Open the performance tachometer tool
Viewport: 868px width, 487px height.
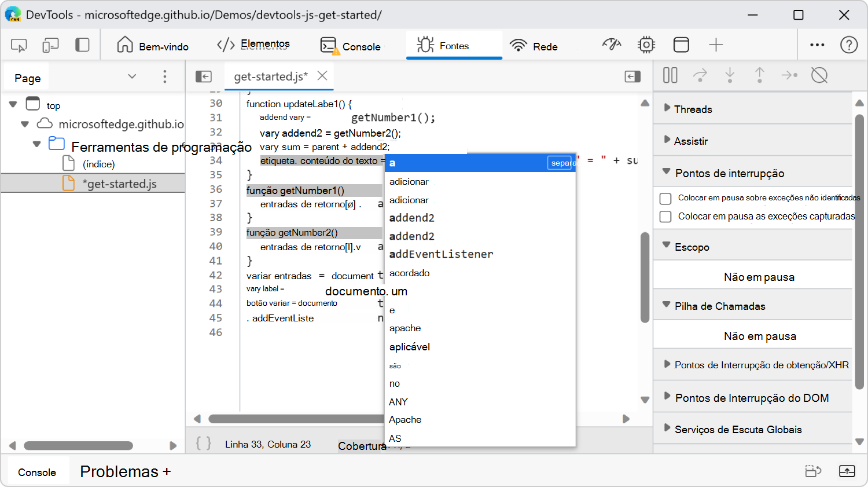[612, 44]
